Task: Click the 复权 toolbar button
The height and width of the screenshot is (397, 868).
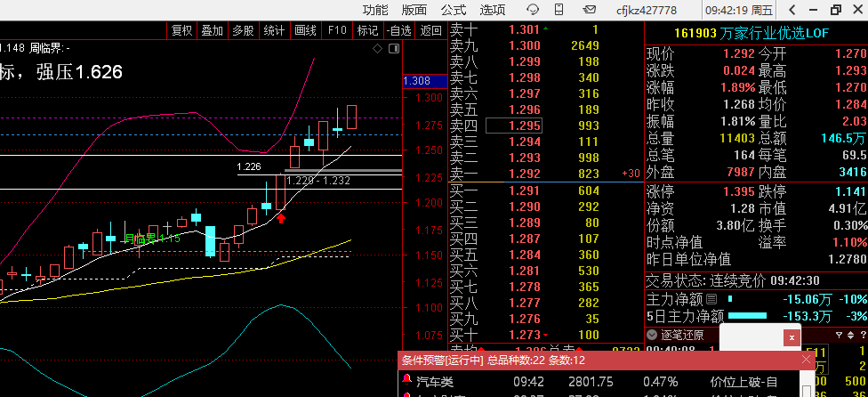Action: pos(181,30)
